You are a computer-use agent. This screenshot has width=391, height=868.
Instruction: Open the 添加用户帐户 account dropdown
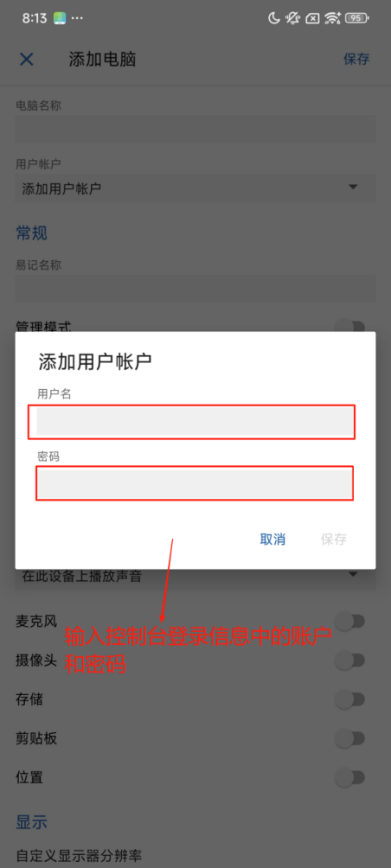click(x=195, y=188)
